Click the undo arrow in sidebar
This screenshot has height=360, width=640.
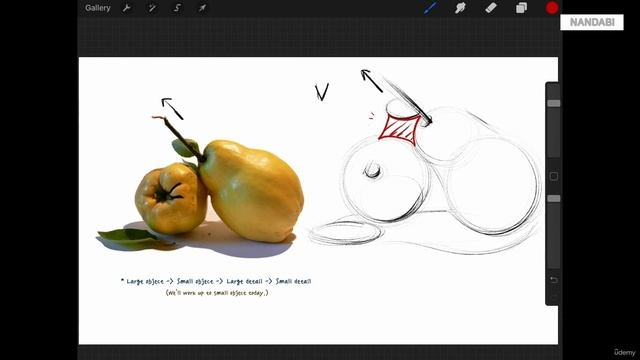(553, 280)
